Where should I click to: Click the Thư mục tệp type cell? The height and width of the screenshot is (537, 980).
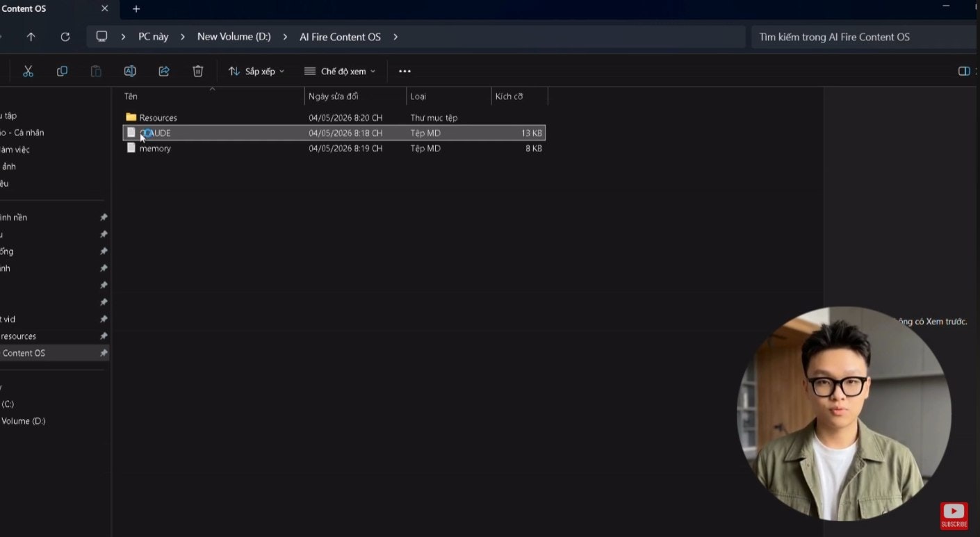[434, 117]
